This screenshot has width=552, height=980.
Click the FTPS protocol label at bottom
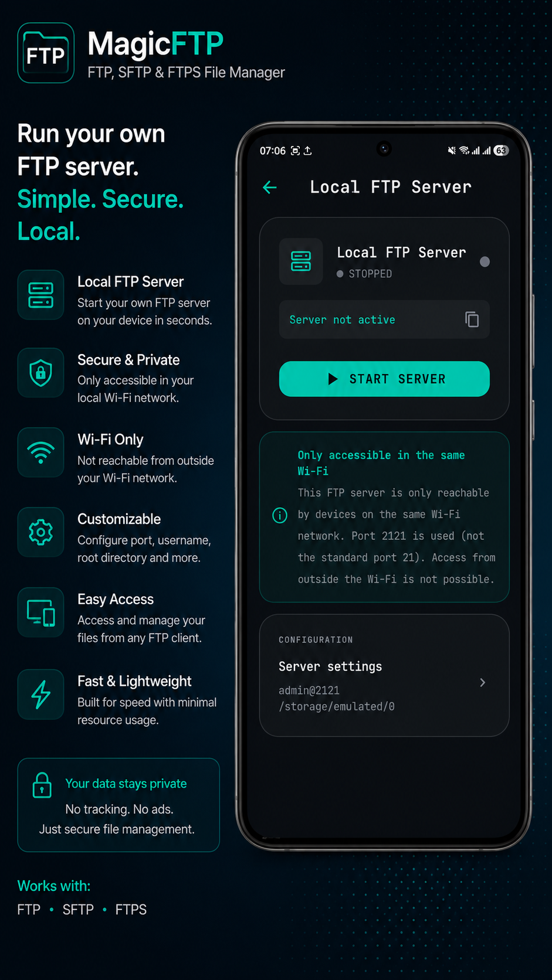131,910
